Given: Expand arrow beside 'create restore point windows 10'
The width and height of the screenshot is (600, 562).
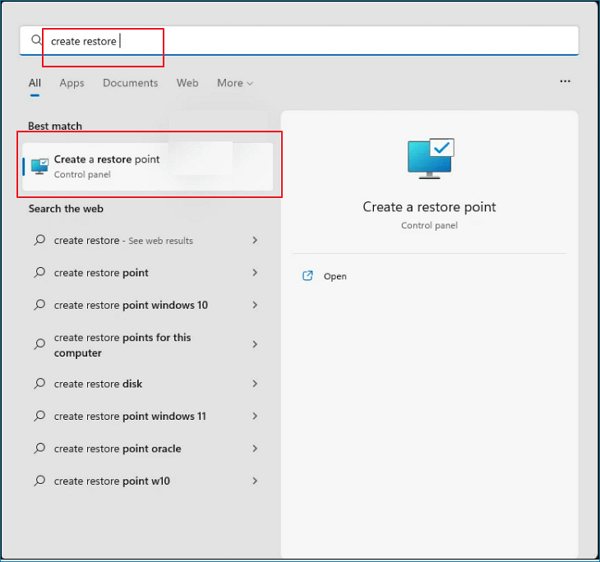Looking at the screenshot, I should click(x=255, y=305).
